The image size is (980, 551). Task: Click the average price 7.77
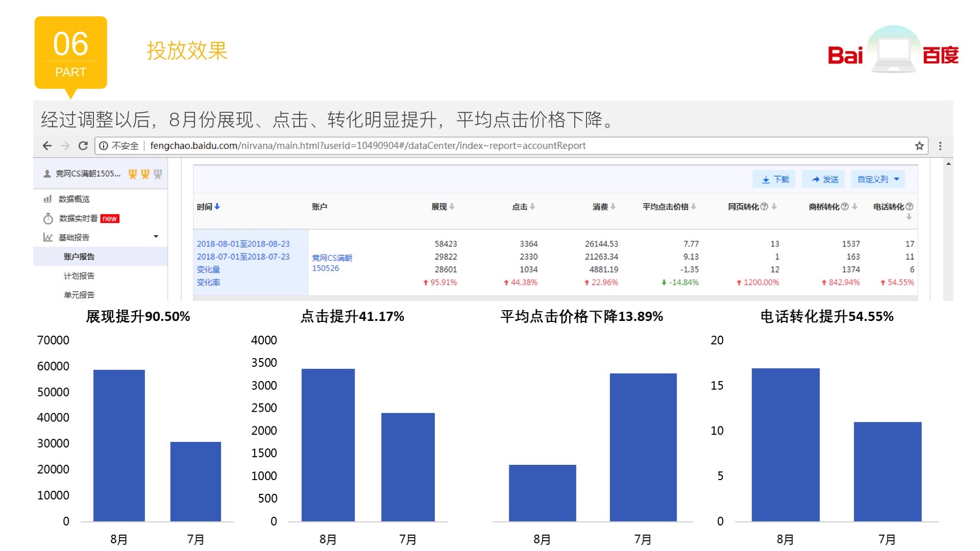(x=691, y=244)
